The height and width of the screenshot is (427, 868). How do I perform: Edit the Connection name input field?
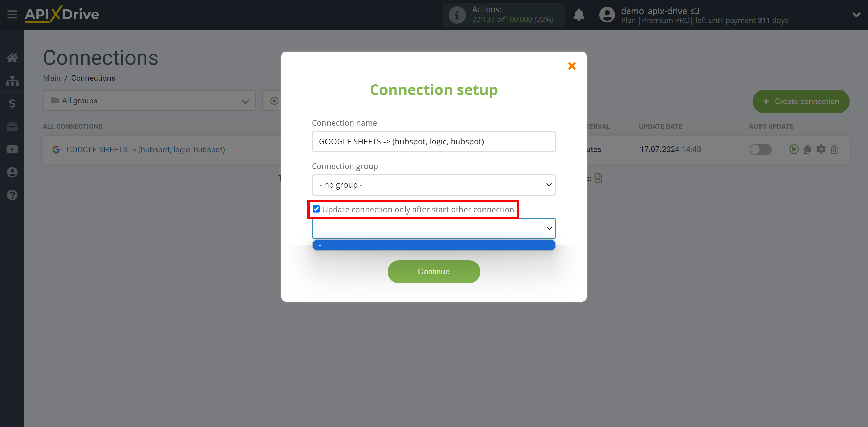pos(433,141)
